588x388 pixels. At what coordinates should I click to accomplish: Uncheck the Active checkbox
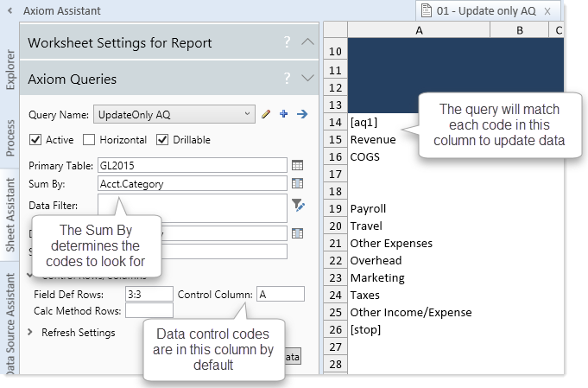(x=35, y=140)
